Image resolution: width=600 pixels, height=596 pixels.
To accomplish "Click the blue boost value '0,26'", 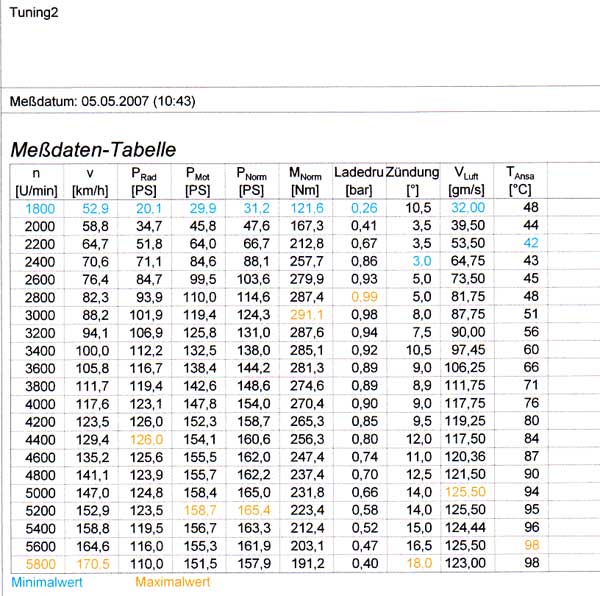I will click(364, 208).
